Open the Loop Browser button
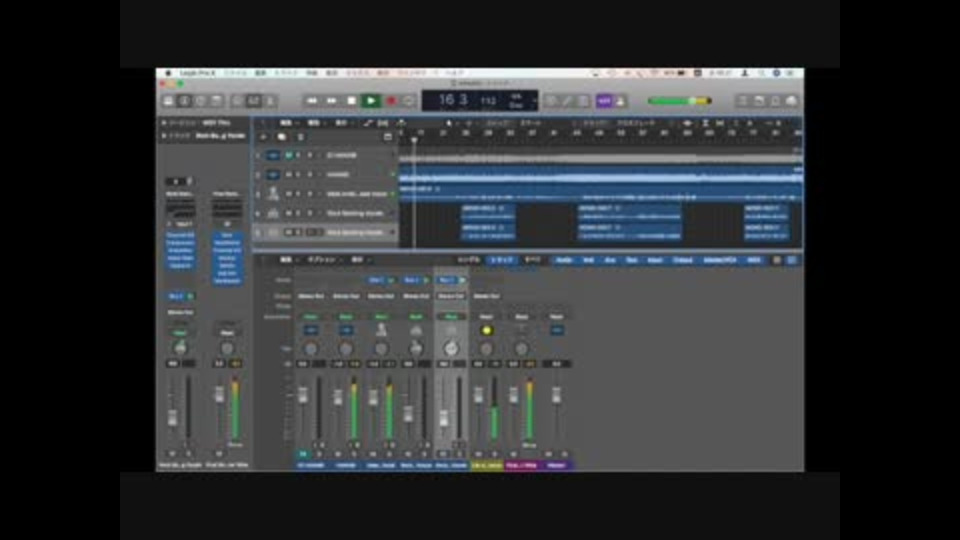This screenshot has height=540, width=960. coord(775,101)
